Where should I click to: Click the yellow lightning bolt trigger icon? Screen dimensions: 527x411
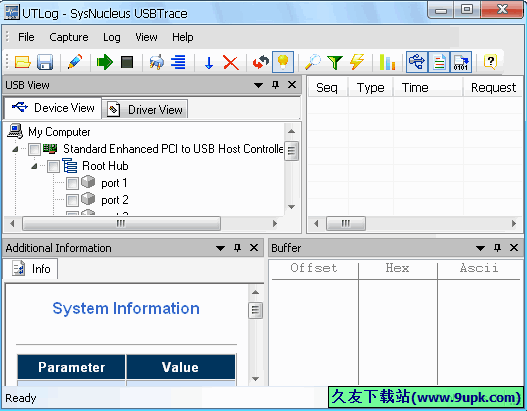pyautogui.click(x=357, y=62)
